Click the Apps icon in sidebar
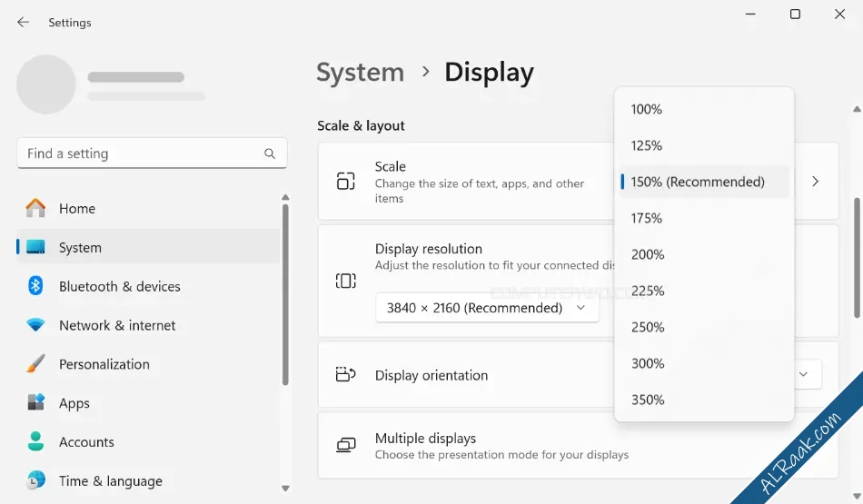Screen dimensions: 863x504 click(35, 402)
